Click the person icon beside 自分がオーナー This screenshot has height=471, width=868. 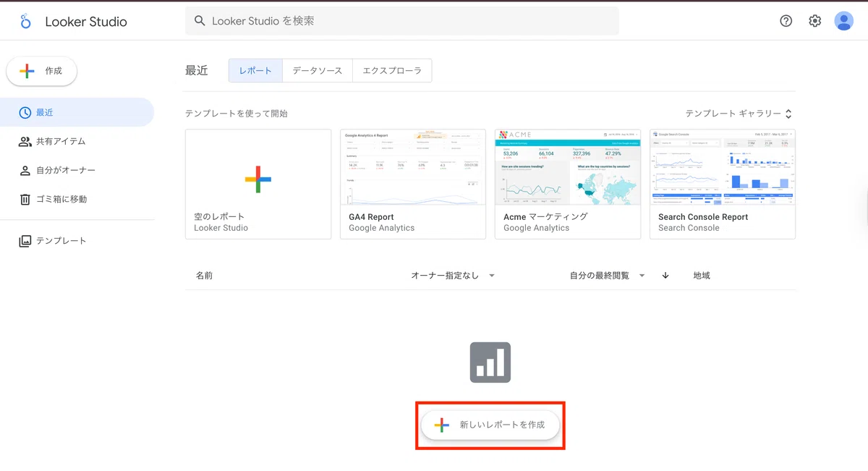pos(25,170)
